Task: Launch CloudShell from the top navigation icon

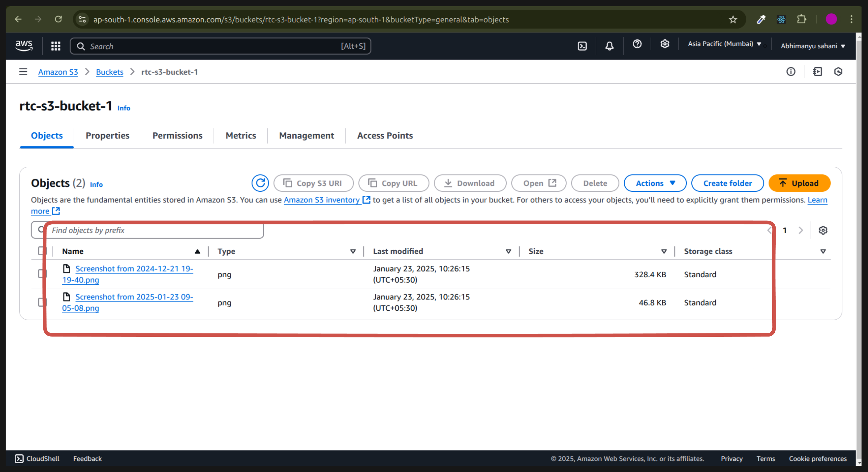Action: 582,46
